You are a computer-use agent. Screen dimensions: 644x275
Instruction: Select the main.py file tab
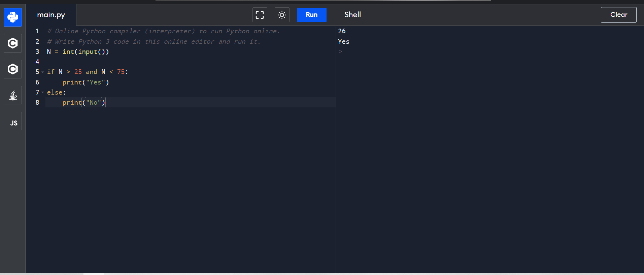point(51,15)
